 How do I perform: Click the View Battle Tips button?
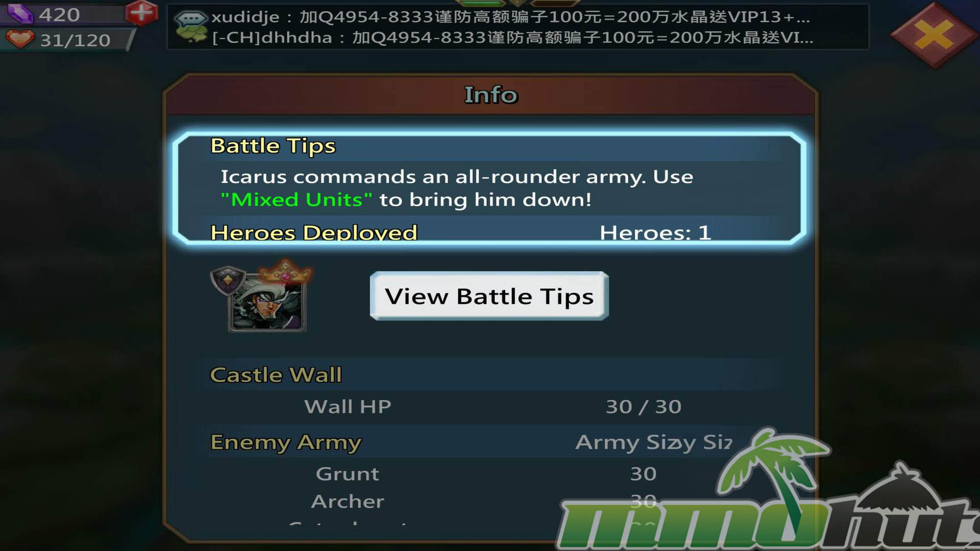[489, 296]
